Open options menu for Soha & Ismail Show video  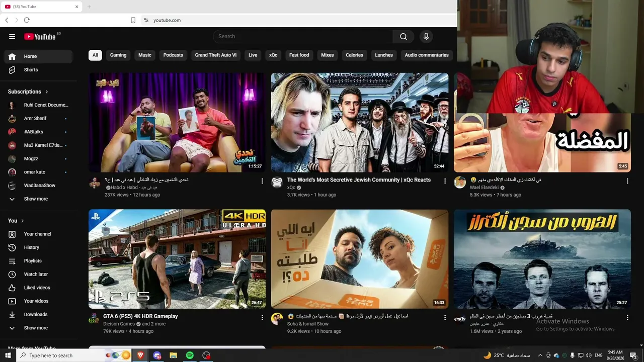[445, 317]
